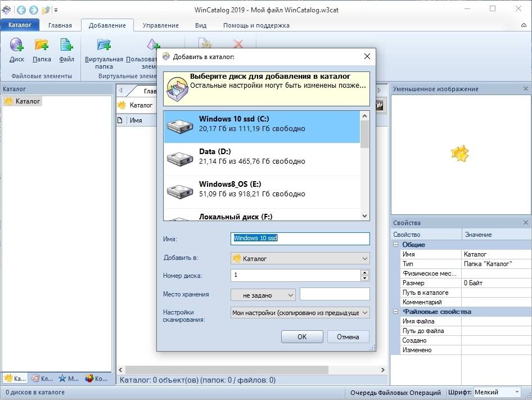
Task: Click the star icon in thumbnail preview
Action: pyautogui.click(x=459, y=154)
